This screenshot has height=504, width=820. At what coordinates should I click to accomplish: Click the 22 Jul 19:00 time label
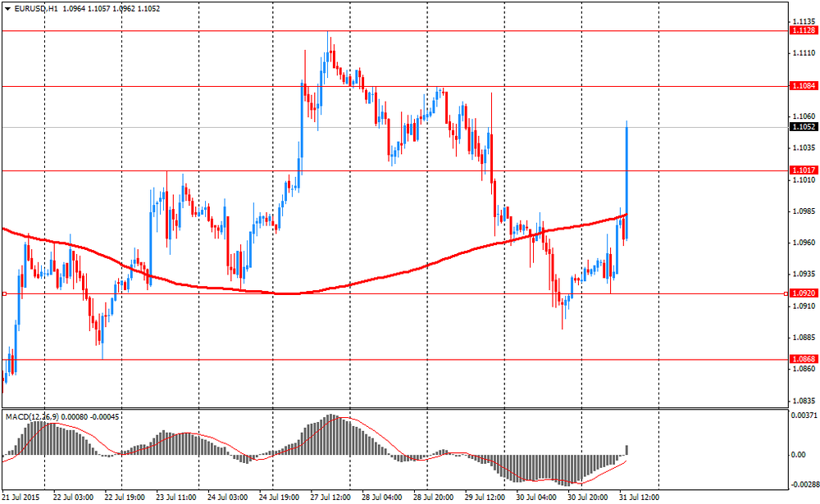click(125, 497)
